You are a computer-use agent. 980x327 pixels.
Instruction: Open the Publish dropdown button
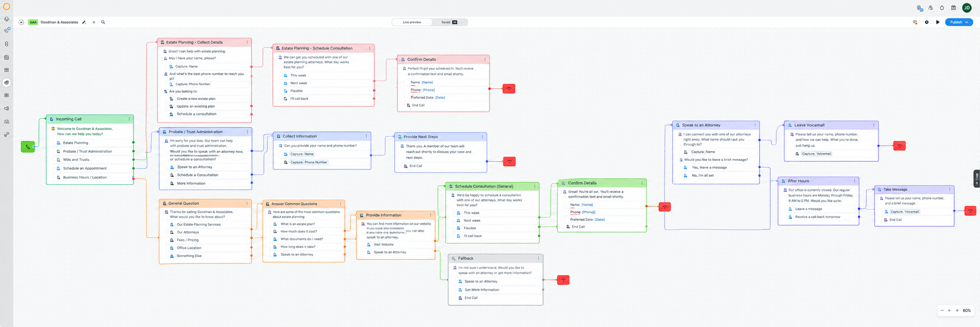tap(959, 22)
